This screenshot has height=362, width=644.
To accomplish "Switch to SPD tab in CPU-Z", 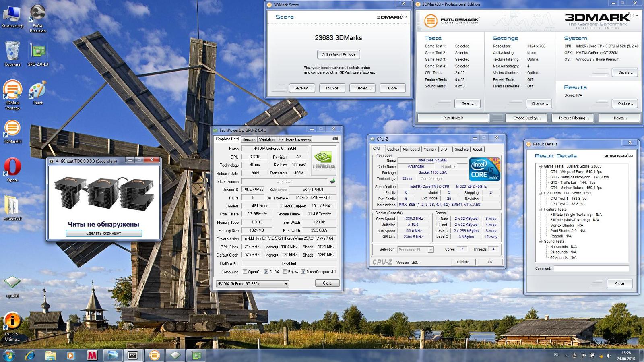I will tap(444, 149).
